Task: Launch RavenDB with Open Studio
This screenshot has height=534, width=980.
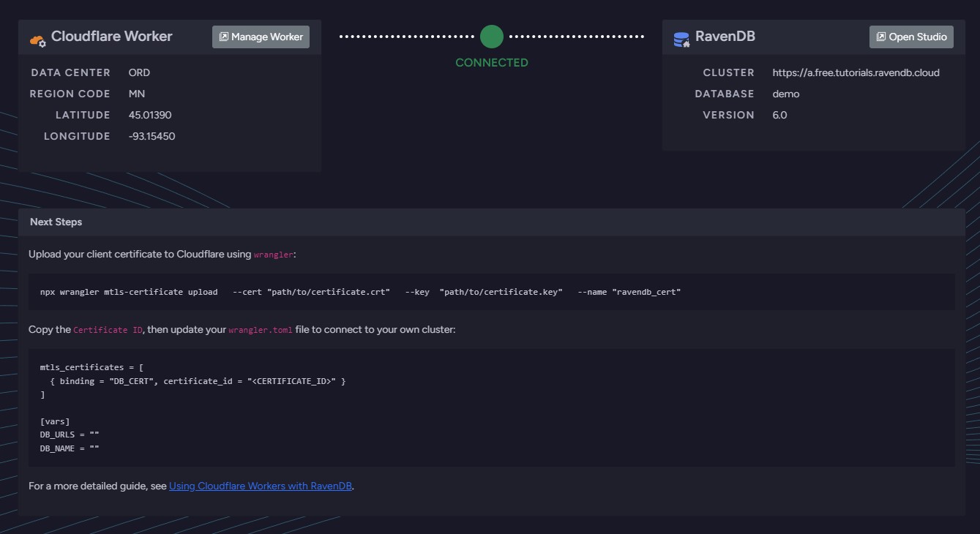Action: (911, 36)
